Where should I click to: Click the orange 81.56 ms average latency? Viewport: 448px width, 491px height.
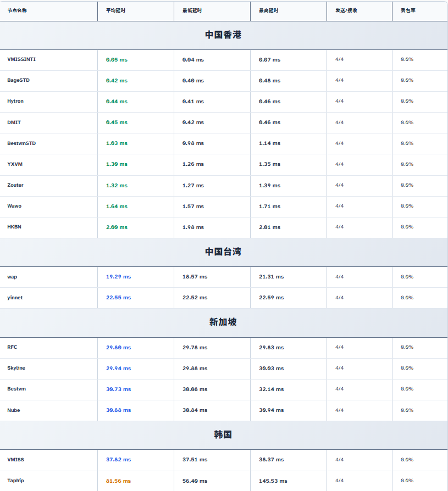pyautogui.click(x=118, y=481)
